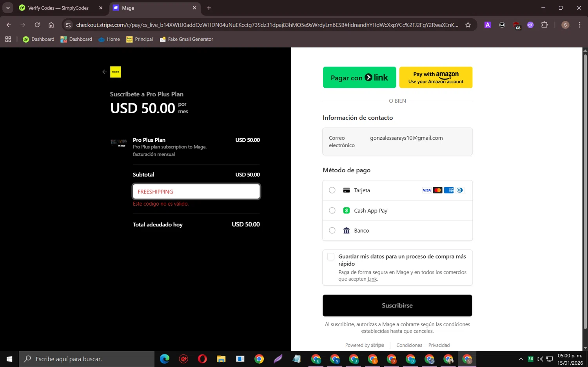Open the second Dashboard bookmark

[76, 39]
